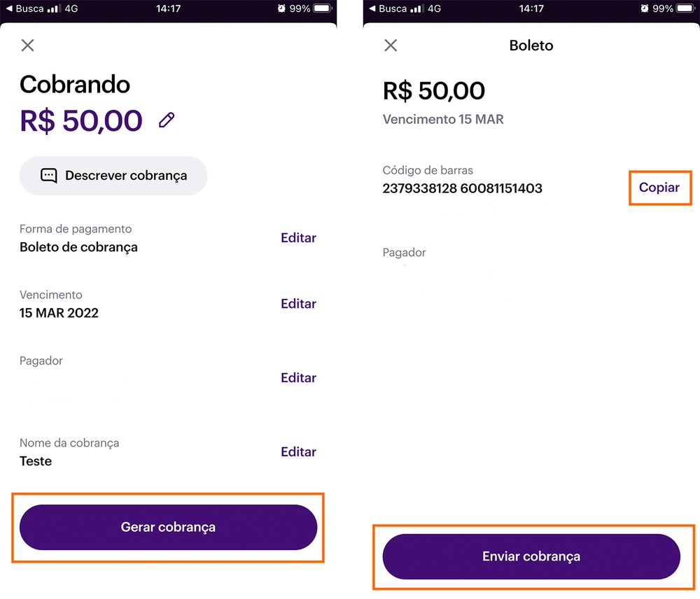The width and height of the screenshot is (700, 599).
Task: Tap the Boleto title at the top
Action: (531, 45)
